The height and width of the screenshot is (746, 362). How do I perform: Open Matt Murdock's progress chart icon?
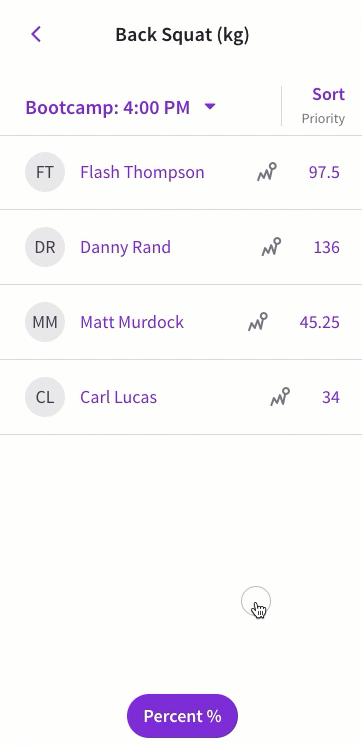click(258, 322)
